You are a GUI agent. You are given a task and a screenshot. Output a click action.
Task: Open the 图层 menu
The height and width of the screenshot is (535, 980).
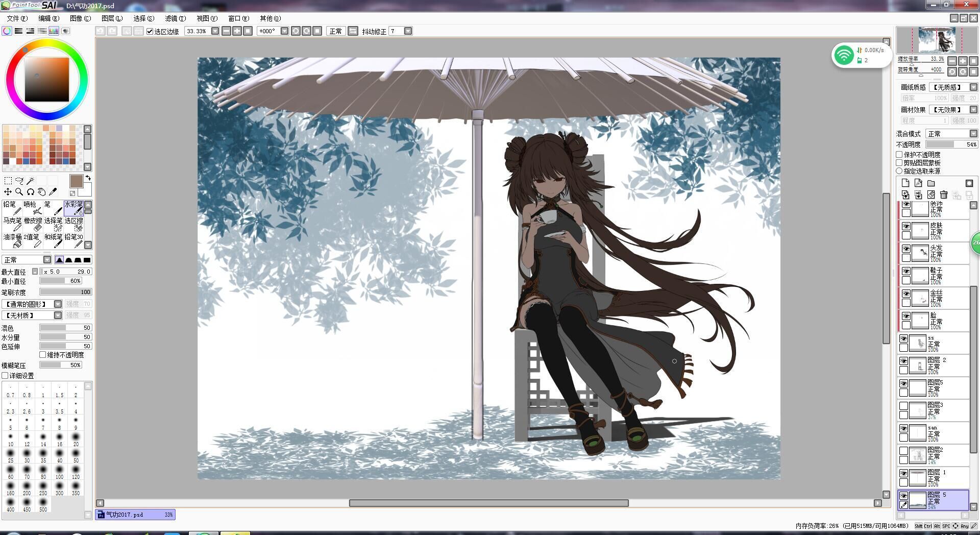point(112,18)
